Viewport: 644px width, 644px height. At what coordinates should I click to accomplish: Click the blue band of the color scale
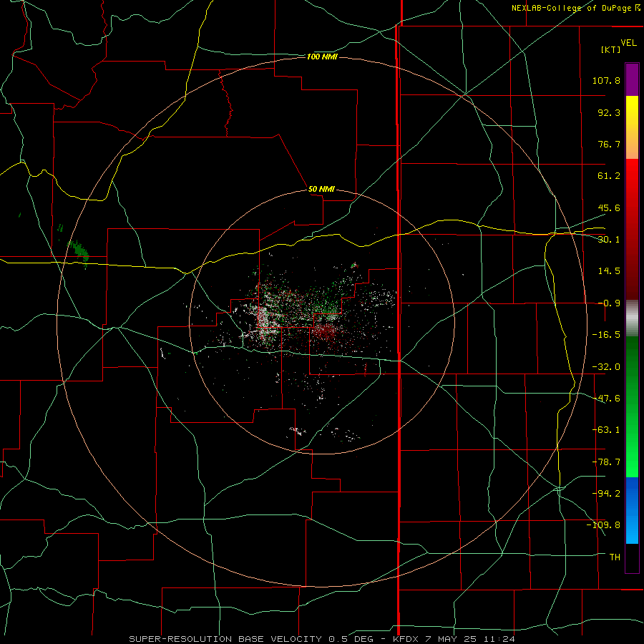(x=632, y=510)
